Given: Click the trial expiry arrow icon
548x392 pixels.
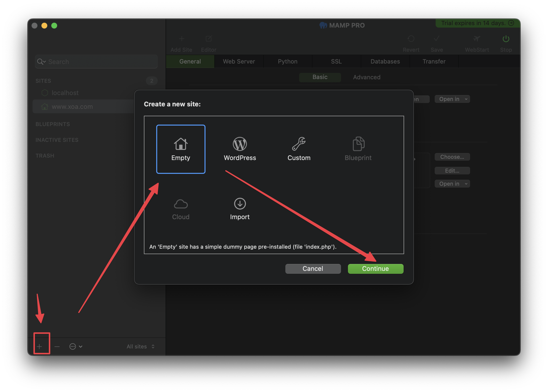Looking at the screenshot, I should pyautogui.click(x=511, y=23).
